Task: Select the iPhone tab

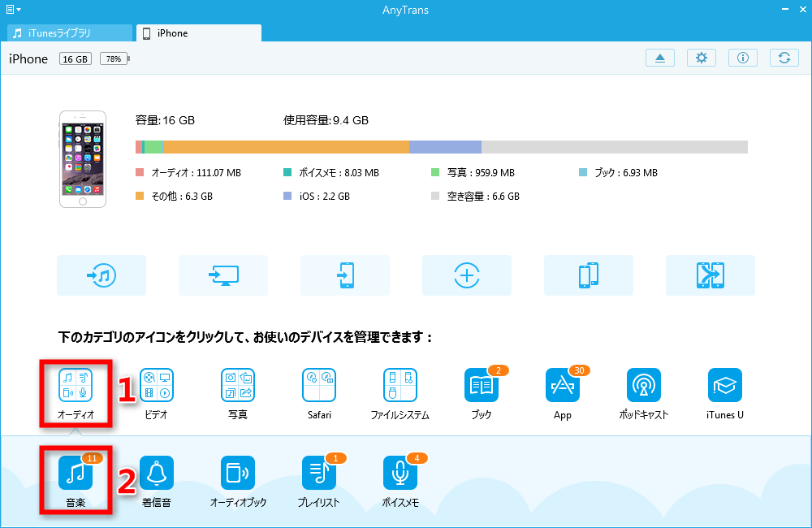Action: pos(199,33)
